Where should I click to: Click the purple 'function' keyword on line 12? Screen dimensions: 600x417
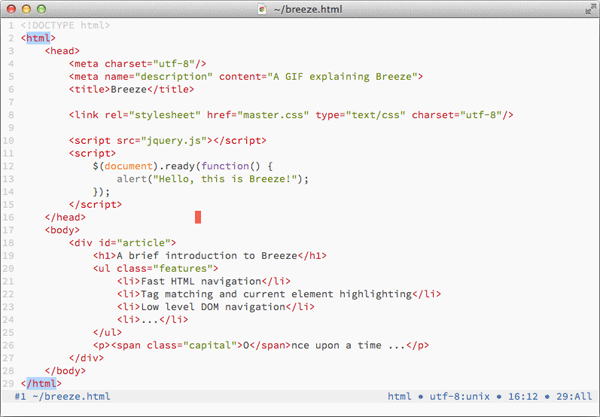tap(225, 166)
